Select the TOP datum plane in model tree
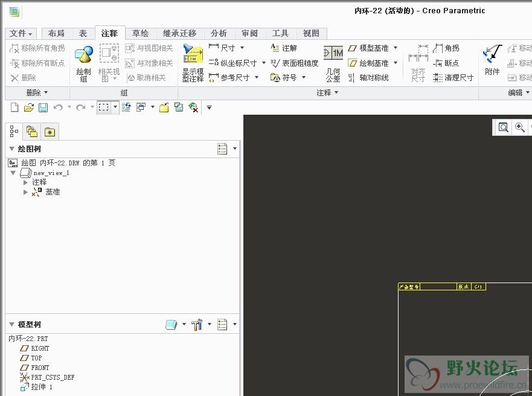The height and width of the screenshot is (396, 532). tap(31, 358)
